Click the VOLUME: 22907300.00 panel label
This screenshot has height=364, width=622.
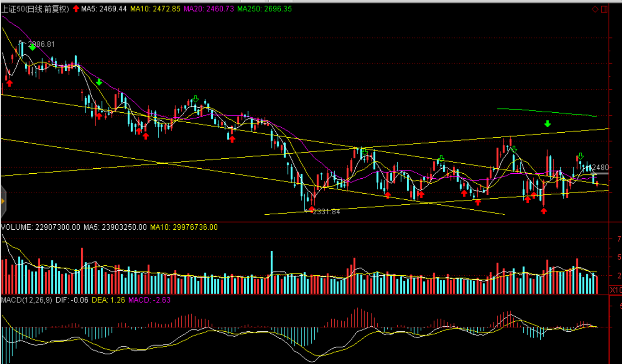tap(41, 227)
